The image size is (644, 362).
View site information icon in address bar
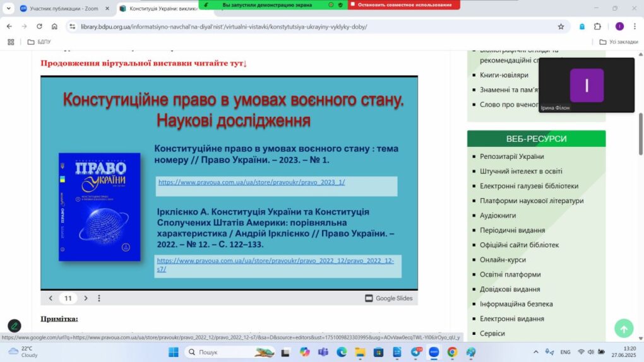[72, 26]
